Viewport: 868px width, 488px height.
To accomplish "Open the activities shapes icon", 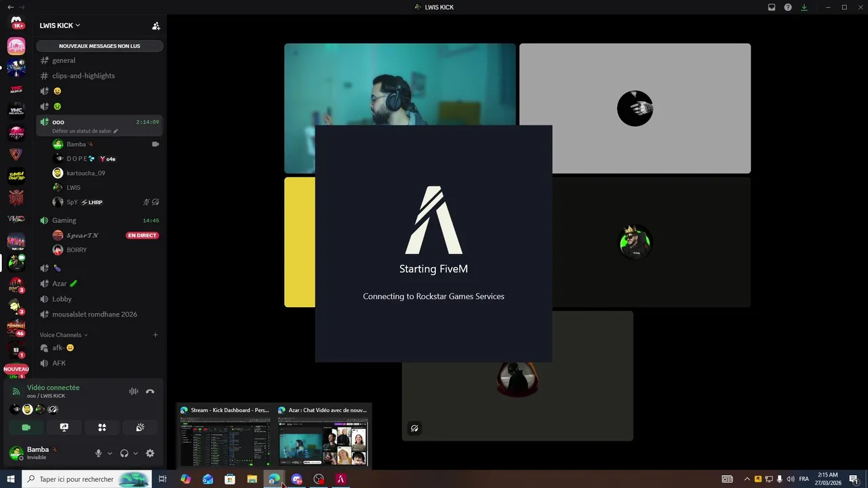I will 102,428.
